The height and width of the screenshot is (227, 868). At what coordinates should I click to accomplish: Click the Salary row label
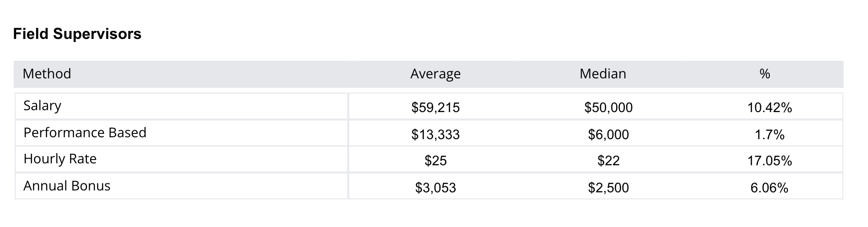[42, 105]
